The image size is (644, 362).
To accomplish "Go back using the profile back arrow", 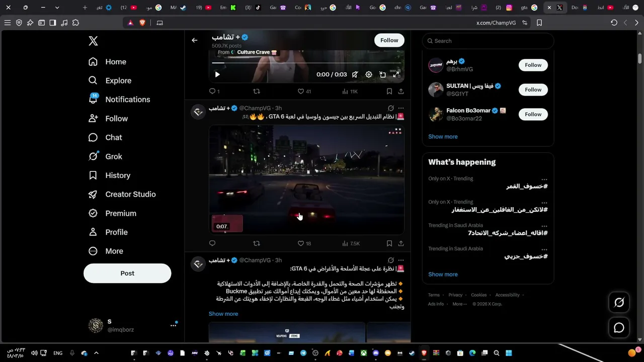I will coord(195,40).
